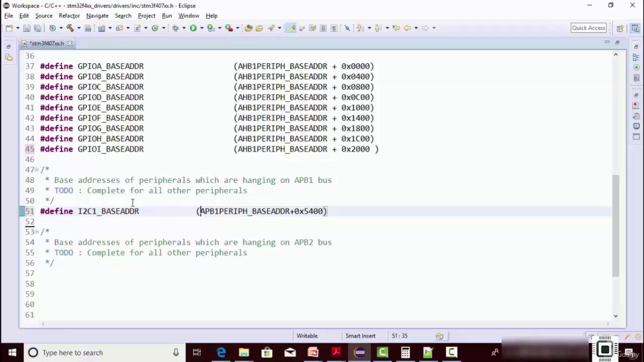Viewport: 644px width, 362px height.
Task: Select the C/C++ perspective icon
Action: tap(635, 28)
